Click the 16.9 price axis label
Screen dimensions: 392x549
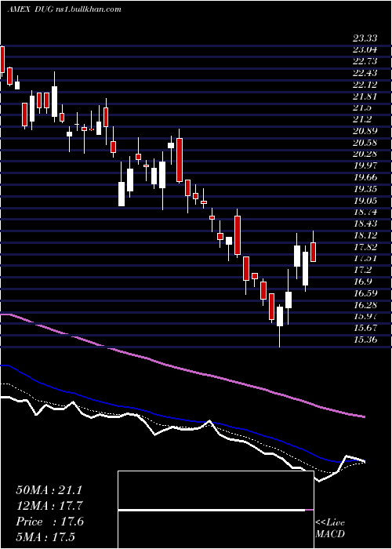[x=362, y=282]
